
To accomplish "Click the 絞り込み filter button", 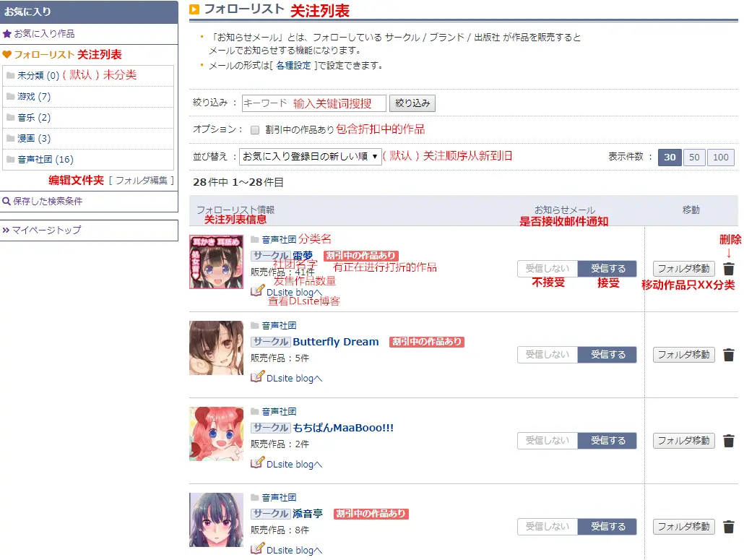I will (412, 103).
